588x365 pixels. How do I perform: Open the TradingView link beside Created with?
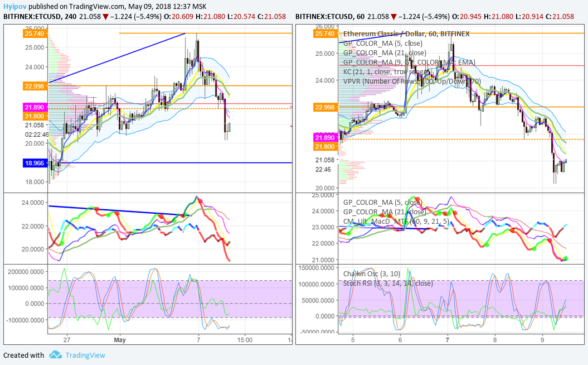pos(85,356)
